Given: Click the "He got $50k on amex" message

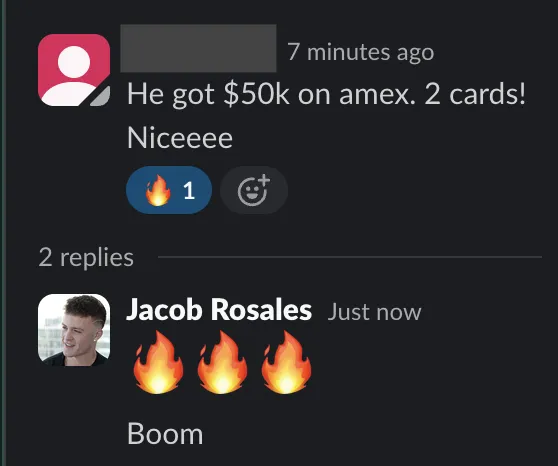Looking at the screenshot, I should click(x=326, y=94).
